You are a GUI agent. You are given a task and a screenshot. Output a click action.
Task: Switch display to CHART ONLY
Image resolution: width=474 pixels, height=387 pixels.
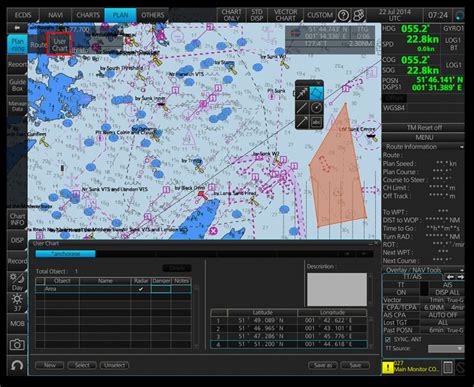pos(231,15)
